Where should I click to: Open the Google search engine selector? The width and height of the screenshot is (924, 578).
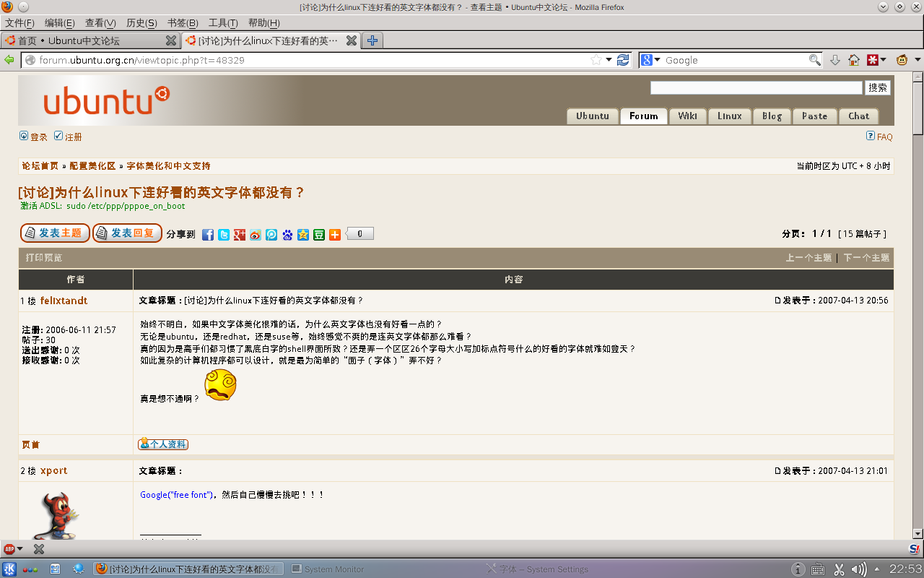click(650, 60)
